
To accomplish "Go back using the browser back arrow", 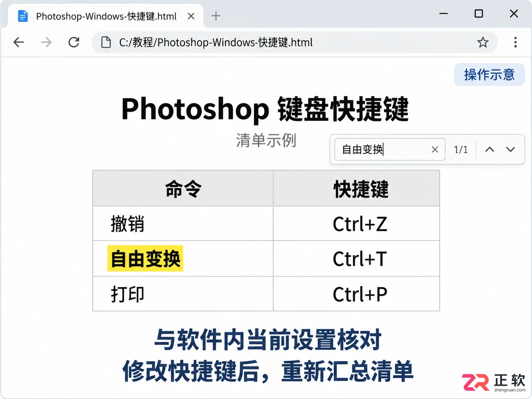I will point(19,42).
